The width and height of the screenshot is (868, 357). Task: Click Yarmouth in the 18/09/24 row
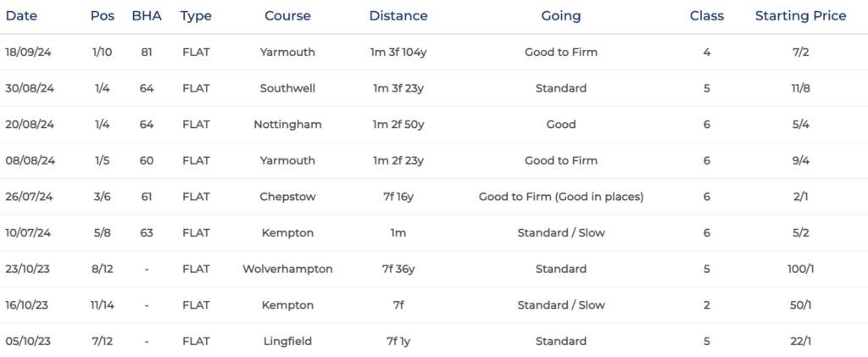[287, 52]
